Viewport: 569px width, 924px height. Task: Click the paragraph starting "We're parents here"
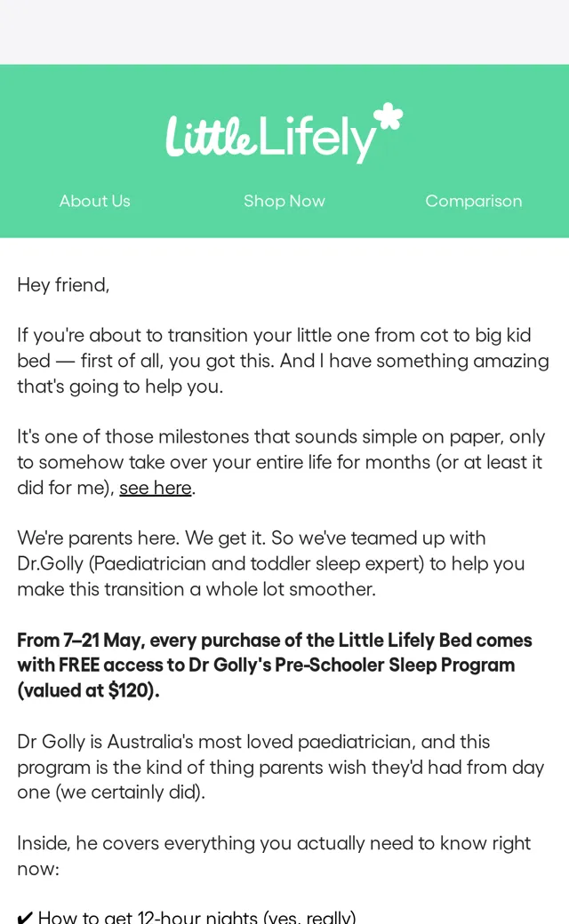coord(270,563)
